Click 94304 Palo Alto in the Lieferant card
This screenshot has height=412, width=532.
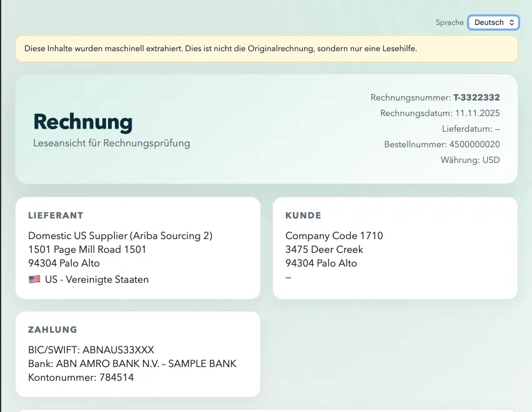(64, 263)
